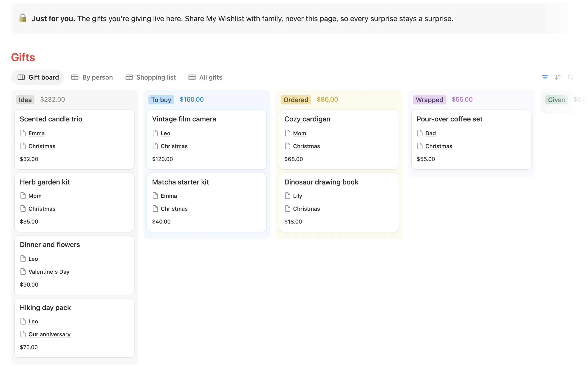The image size is (588, 368).
Task: Click the $120.00 price on Vintage film camera
Action: (163, 159)
